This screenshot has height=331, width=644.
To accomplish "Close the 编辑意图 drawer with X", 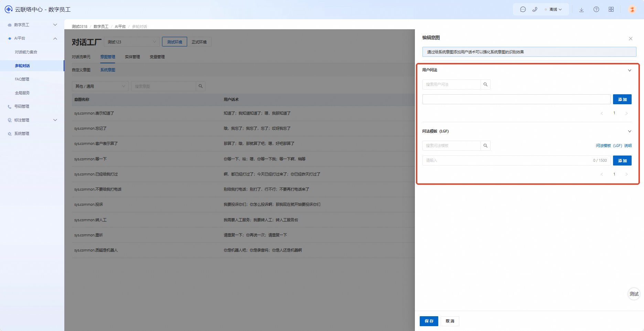I will point(631,39).
